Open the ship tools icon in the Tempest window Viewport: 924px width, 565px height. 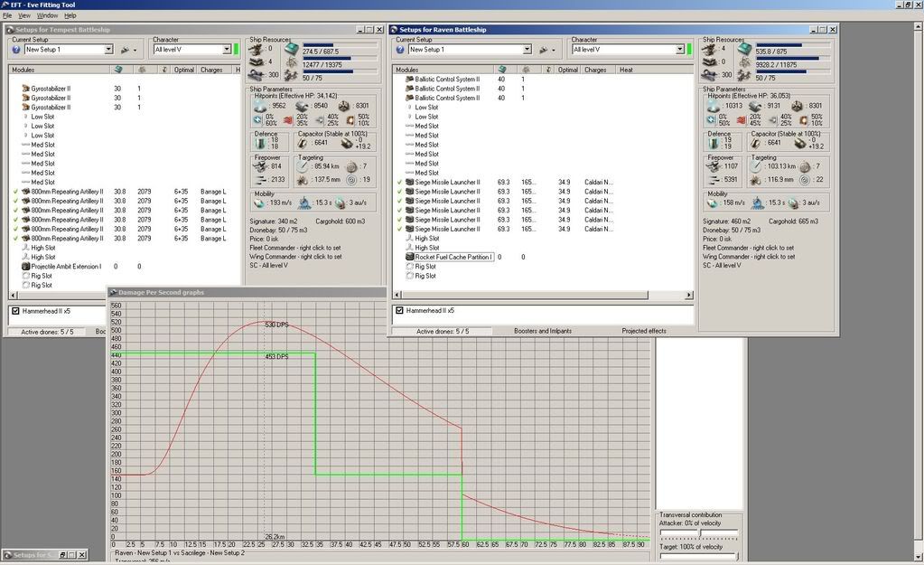[126, 50]
